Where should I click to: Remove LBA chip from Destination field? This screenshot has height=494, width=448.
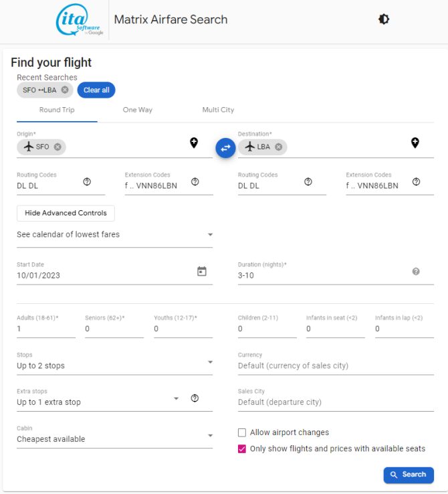pyautogui.click(x=279, y=147)
